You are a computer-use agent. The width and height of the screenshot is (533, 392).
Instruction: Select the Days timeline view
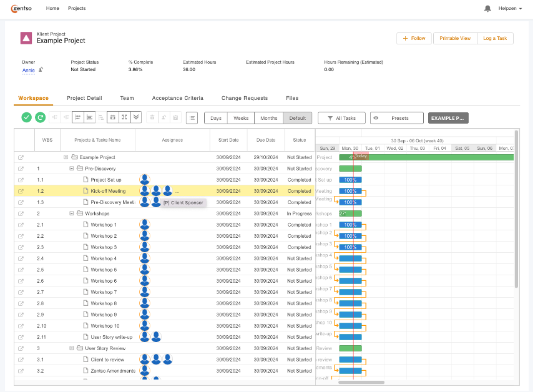(x=216, y=118)
